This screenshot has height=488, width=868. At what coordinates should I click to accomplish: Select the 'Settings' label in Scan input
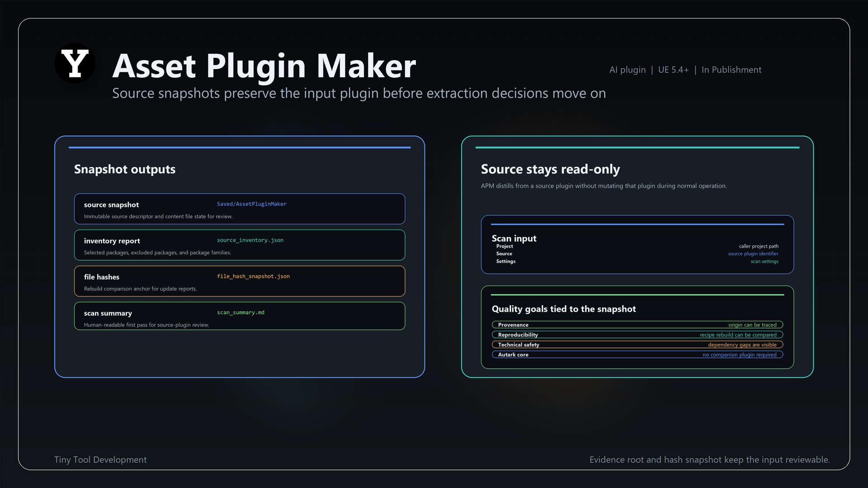pyautogui.click(x=506, y=261)
